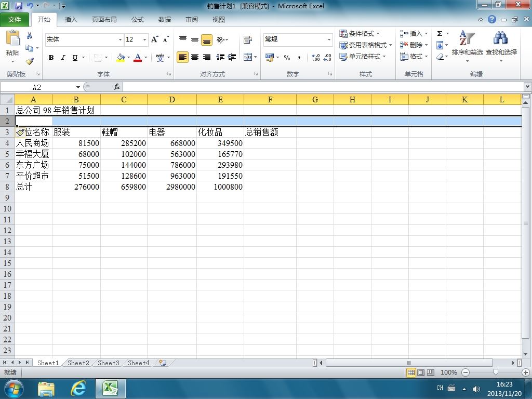Image resolution: width=532 pixels, height=399 pixels.
Task: Open Find and Select binoculars
Action: pos(501,46)
